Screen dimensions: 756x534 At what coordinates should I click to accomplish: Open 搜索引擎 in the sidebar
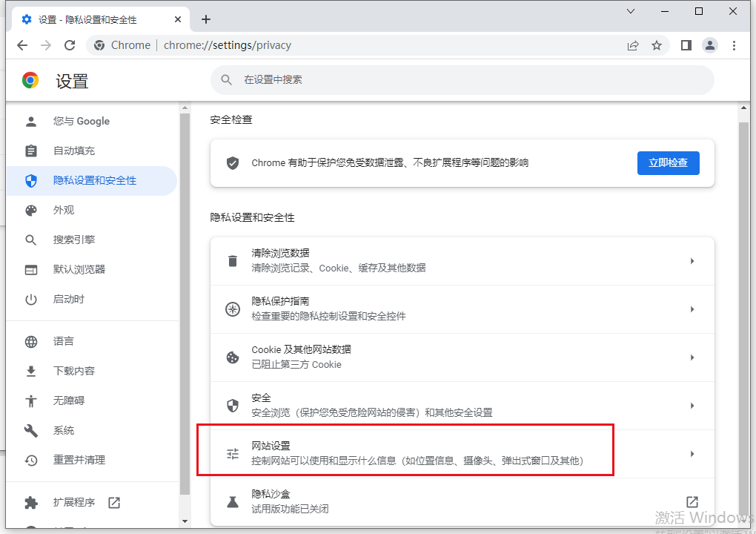pos(92,240)
